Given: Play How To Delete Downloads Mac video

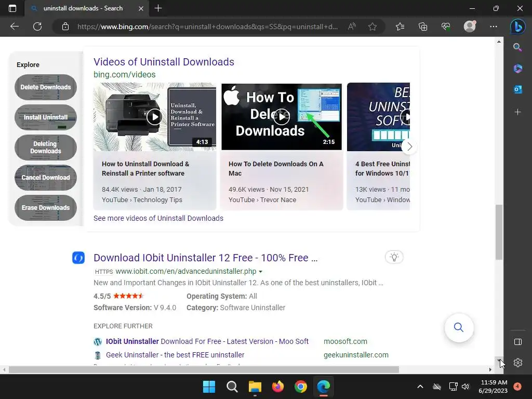Looking at the screenshot, I should coord(282,117).
